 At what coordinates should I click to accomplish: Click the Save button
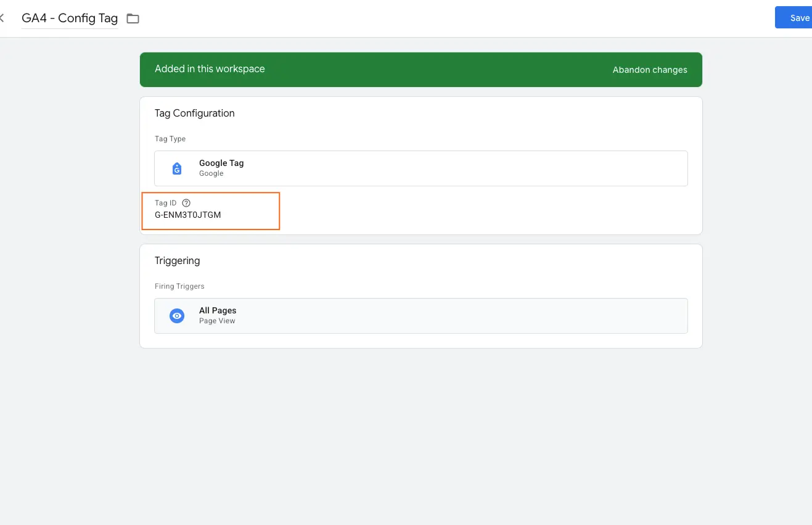coord(794,18)
